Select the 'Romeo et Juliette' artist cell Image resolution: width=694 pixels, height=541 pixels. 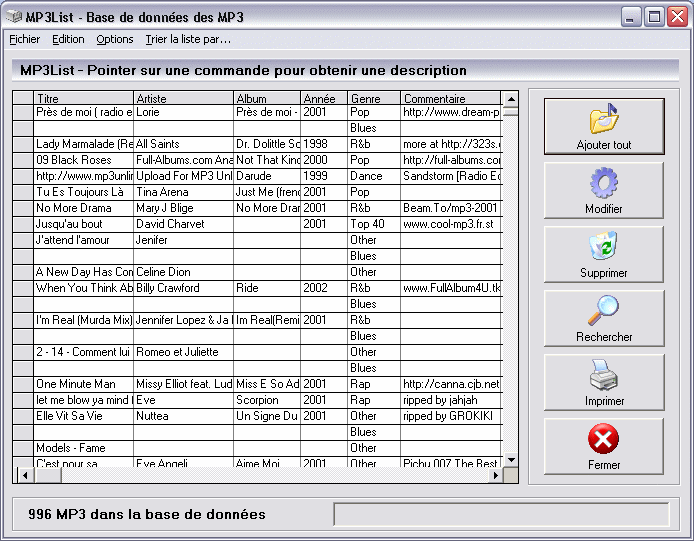coord(183,352)
